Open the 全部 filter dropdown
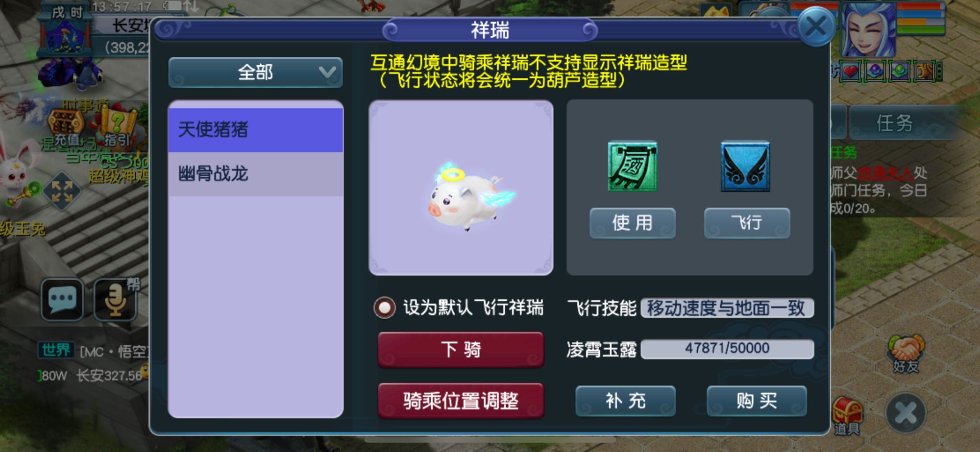 pos(255,72)
